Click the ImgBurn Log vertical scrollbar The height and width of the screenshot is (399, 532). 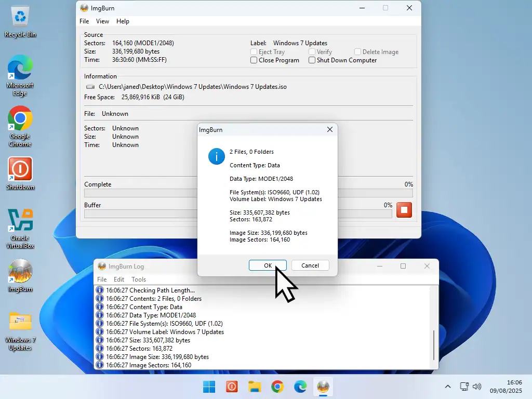pos(434,344)
